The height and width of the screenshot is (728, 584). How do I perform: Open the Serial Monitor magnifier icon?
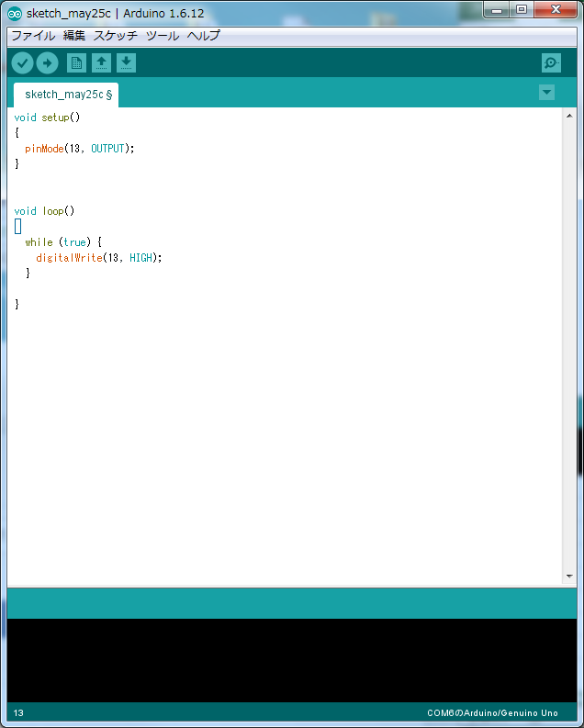[551, 63]
